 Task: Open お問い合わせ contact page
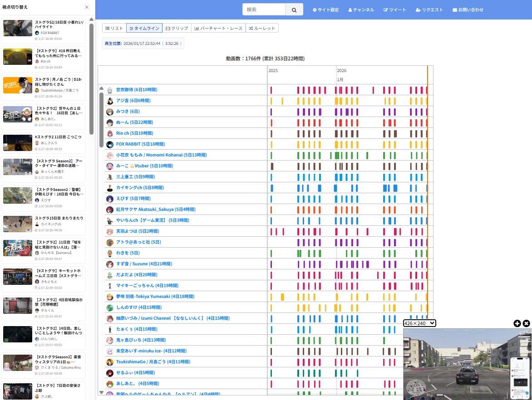(468, 10)
